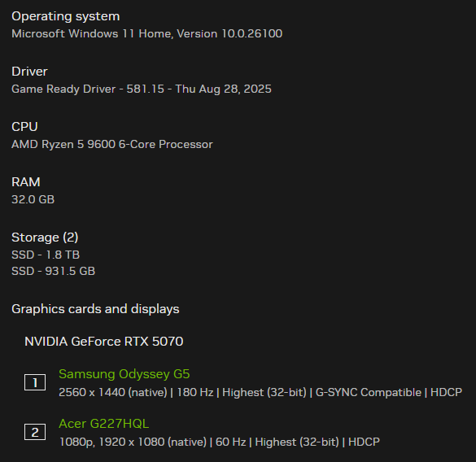Select the 2560 x 1440 180 Hz details line
Viewport: 476px width, 462px height.
click(x=260, y=393)
